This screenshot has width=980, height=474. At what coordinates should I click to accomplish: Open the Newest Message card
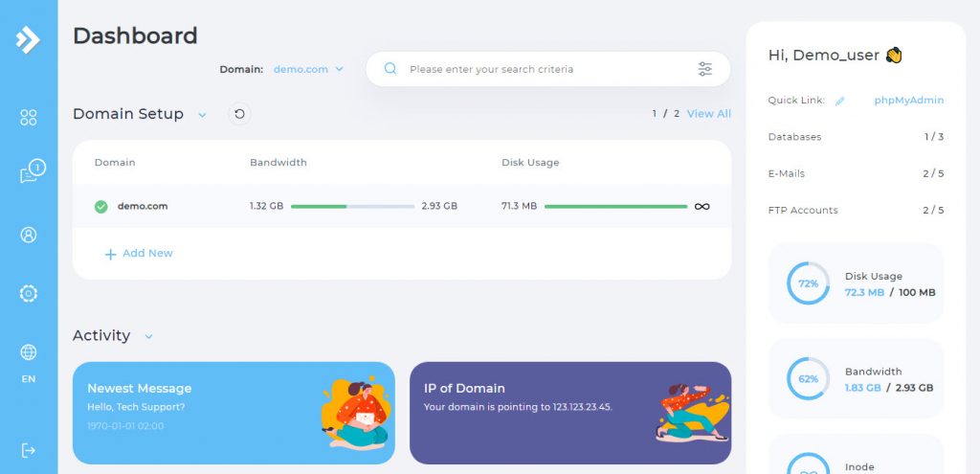coord(234,413)
